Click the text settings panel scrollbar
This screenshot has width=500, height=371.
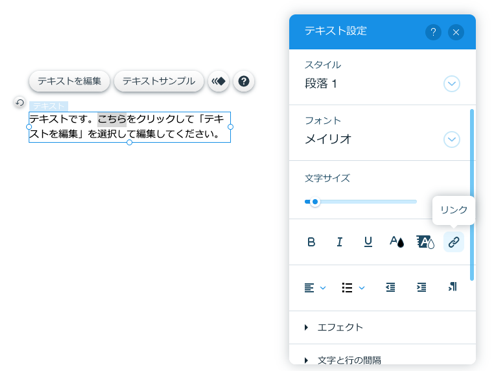pyautogui.click(x=472, y=195)
